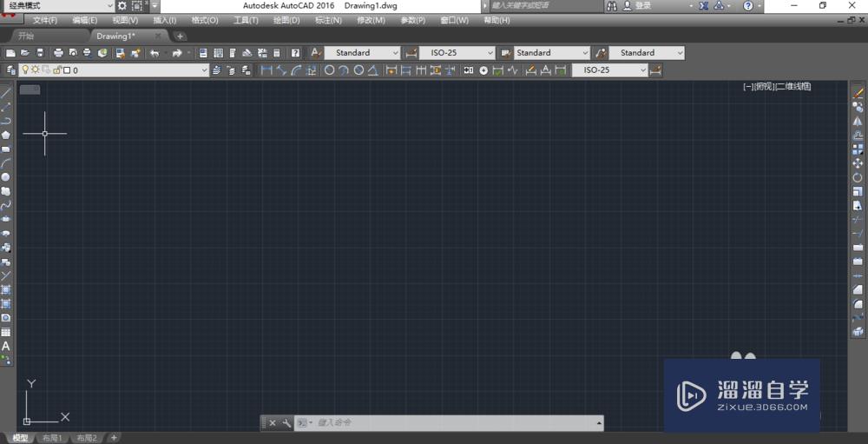The image size is (868, 444).
Task: Expand quick access toolbar customize arrow
Action: [x=155, y=6]
